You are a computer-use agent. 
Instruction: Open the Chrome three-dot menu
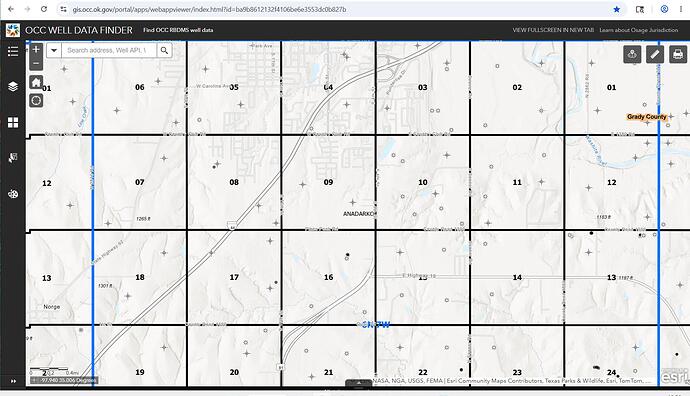pyautogui.click(x=680, y=9)
